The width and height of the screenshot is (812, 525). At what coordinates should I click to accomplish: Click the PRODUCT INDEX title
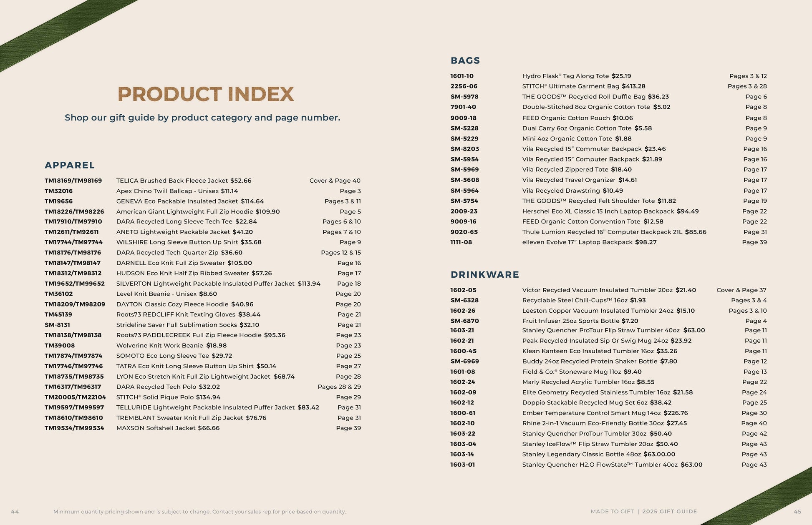coord(206,94)
